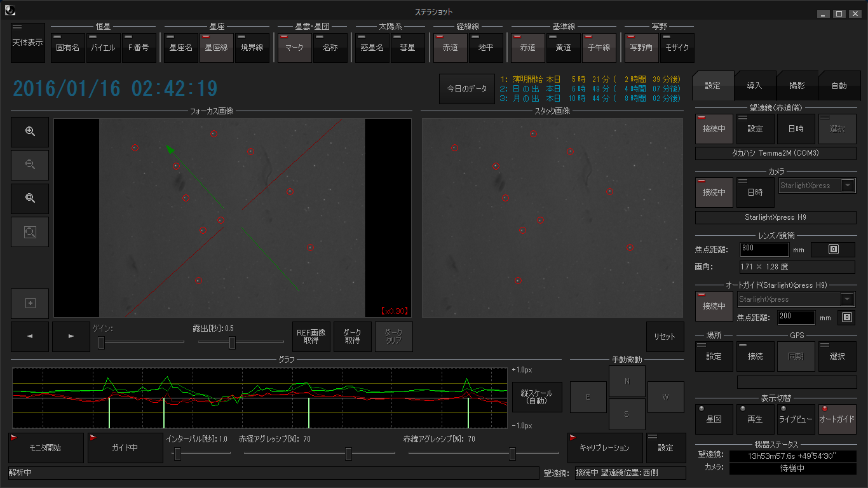This screenshot has width=868, height=488.
Task: Toggle the 写野角 field-of-view display
Action: point(641,48)
